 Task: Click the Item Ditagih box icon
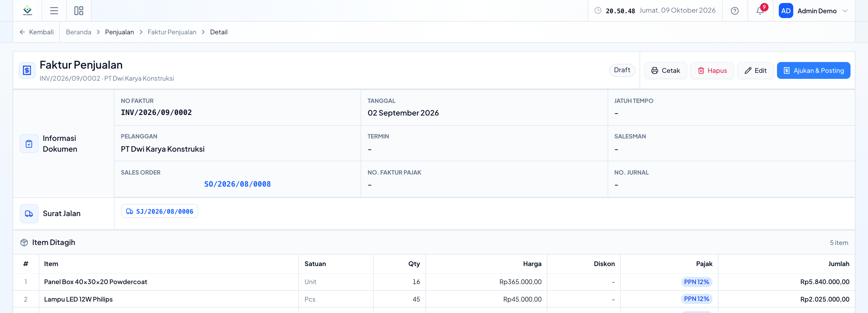tap(24, 242)
